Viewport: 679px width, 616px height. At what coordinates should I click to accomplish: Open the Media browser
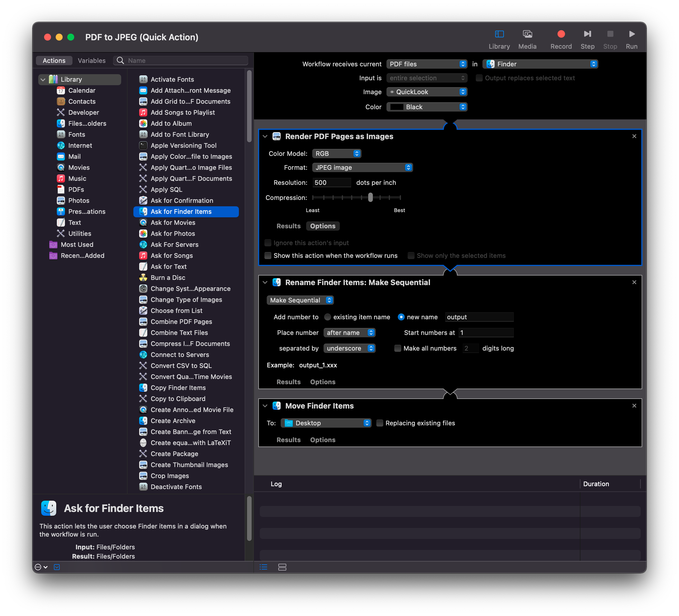[527, 39]
